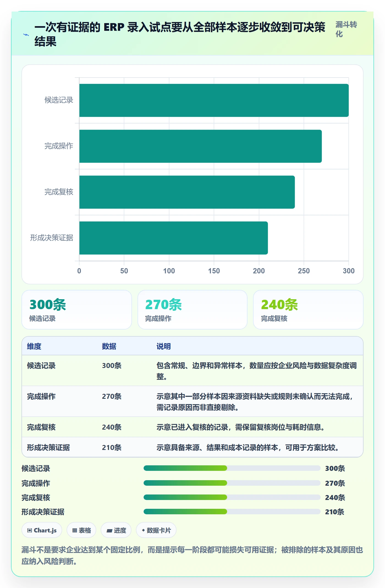Click the 候选记录 progress bar
Screen dimensions: 385x588
232,468
